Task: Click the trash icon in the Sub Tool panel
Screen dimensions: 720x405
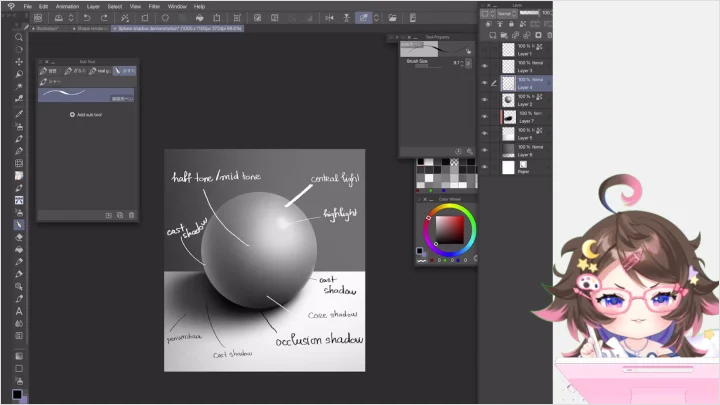Action: (131, 215)
